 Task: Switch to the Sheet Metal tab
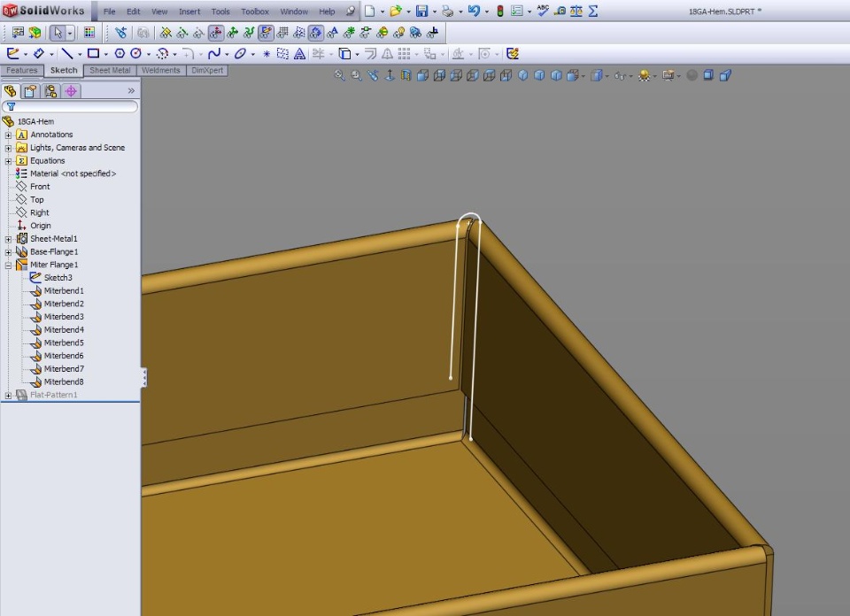[110, 70]
